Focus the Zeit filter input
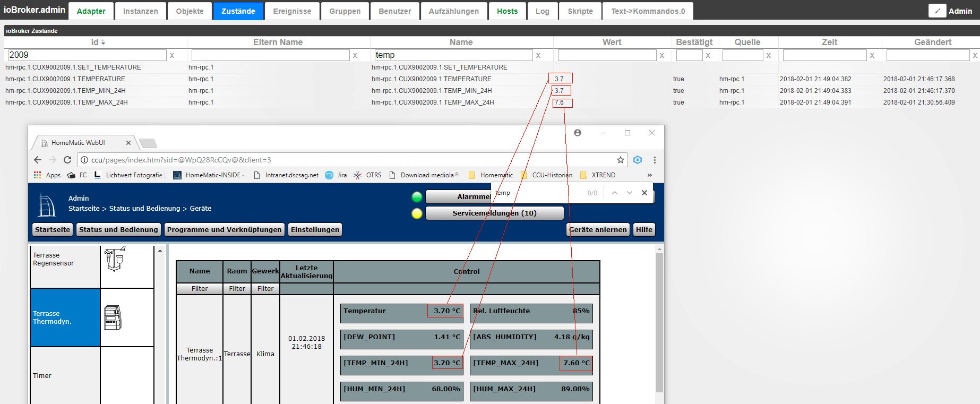This screenshot has height=404, width=980. (824, 55)
